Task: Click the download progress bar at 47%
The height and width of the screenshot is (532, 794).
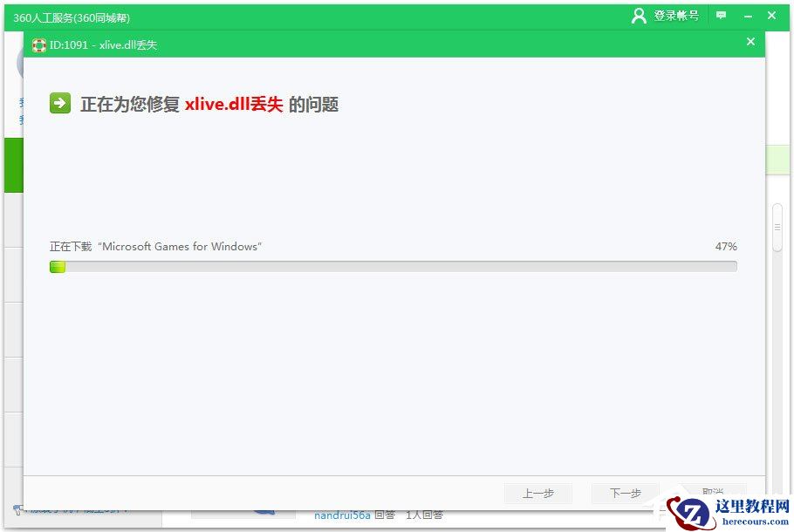Action: (x=393, y=267)
